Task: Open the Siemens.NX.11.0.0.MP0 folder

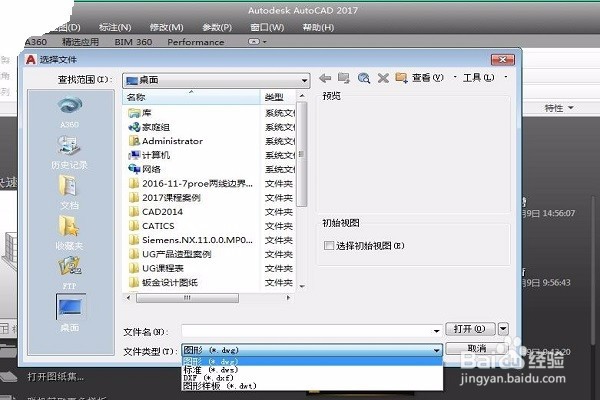Action: pos(191,240)
